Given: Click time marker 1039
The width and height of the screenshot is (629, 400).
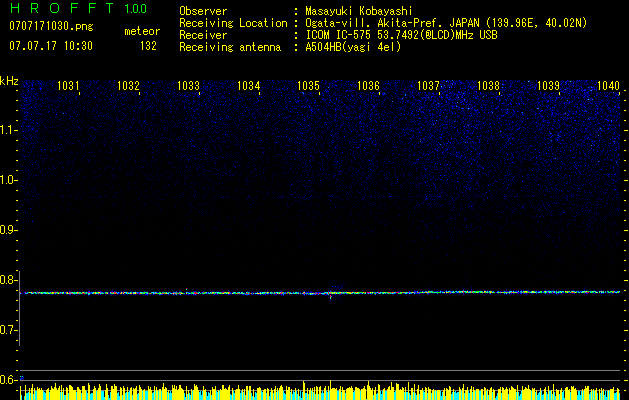Looking at the screenshot, I should pos(548,86).
